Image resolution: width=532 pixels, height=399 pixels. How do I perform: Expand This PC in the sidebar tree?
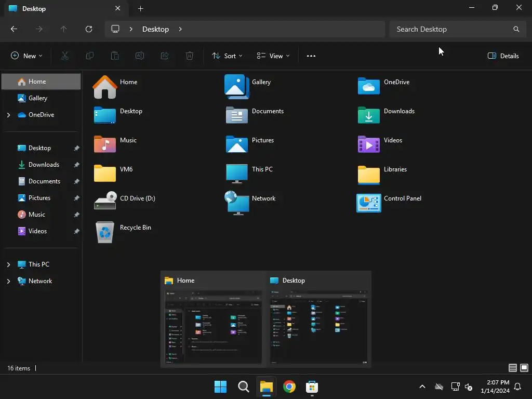pyautogui.click(x=8, y=264)
